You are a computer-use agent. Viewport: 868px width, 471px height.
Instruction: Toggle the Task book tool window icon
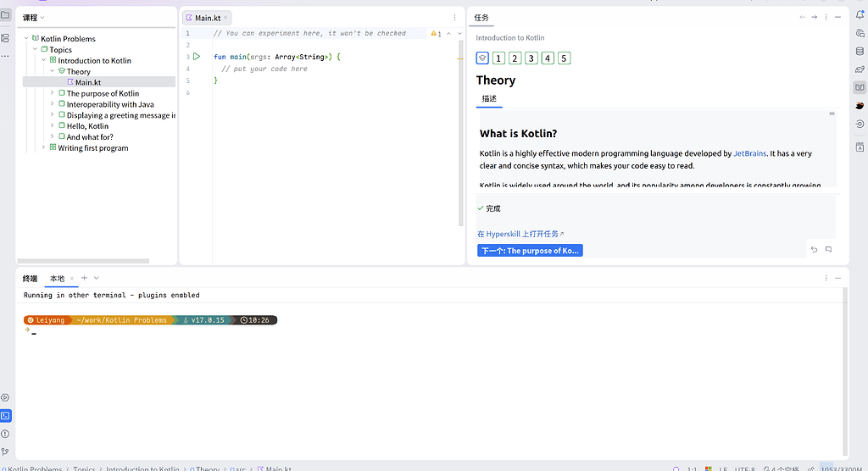(x=860, y=87)
